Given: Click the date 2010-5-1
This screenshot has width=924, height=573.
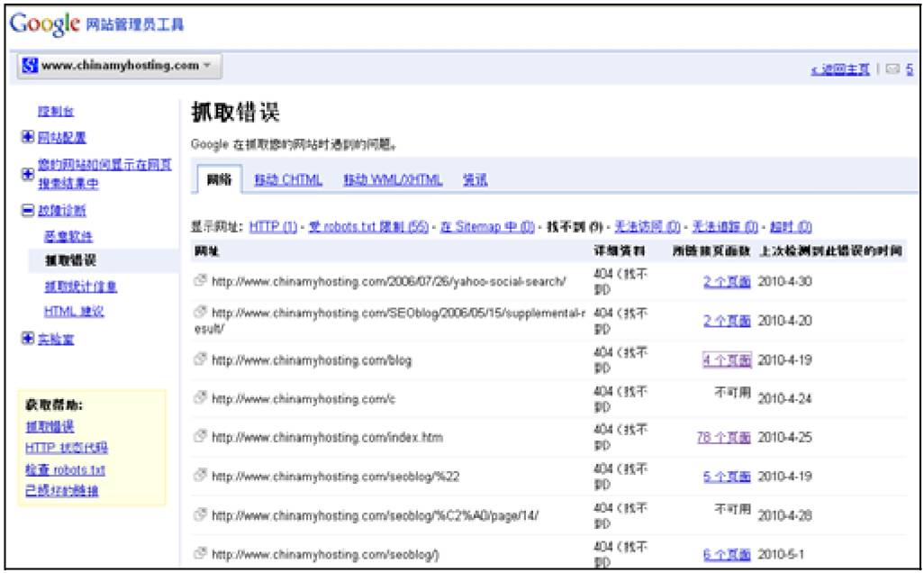Looking at the screenshot, I should click(781, 554).
